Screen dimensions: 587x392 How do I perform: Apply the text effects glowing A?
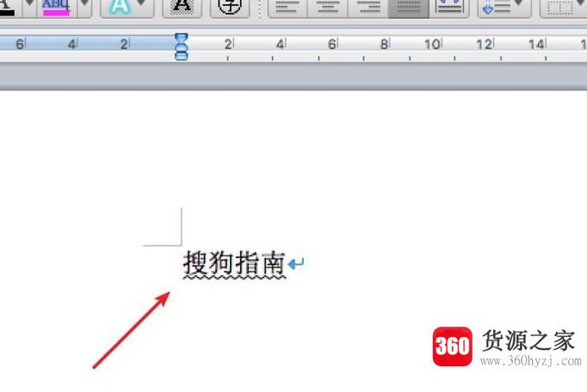[x=120, y=7]
